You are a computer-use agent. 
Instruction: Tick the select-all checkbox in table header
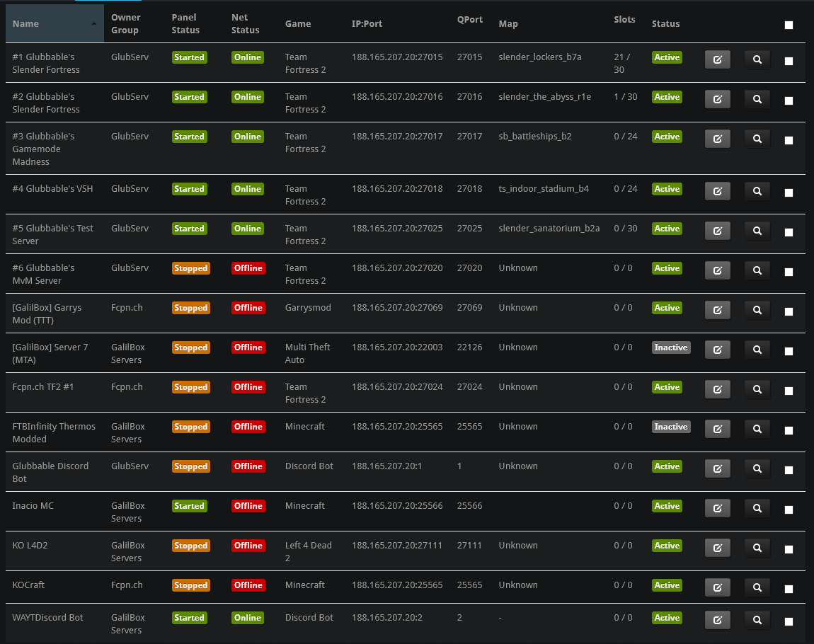[789, 25]
